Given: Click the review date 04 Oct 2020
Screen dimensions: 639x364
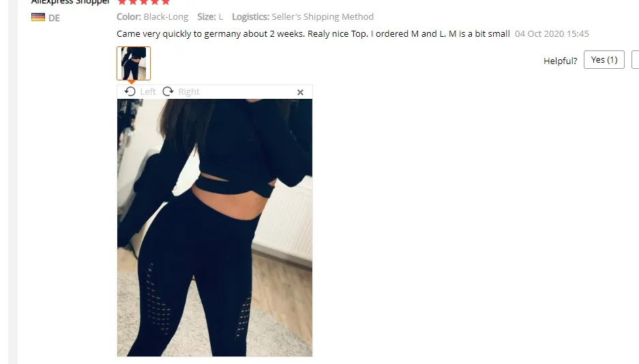Looking at the screenshot, I should (552, 34).
